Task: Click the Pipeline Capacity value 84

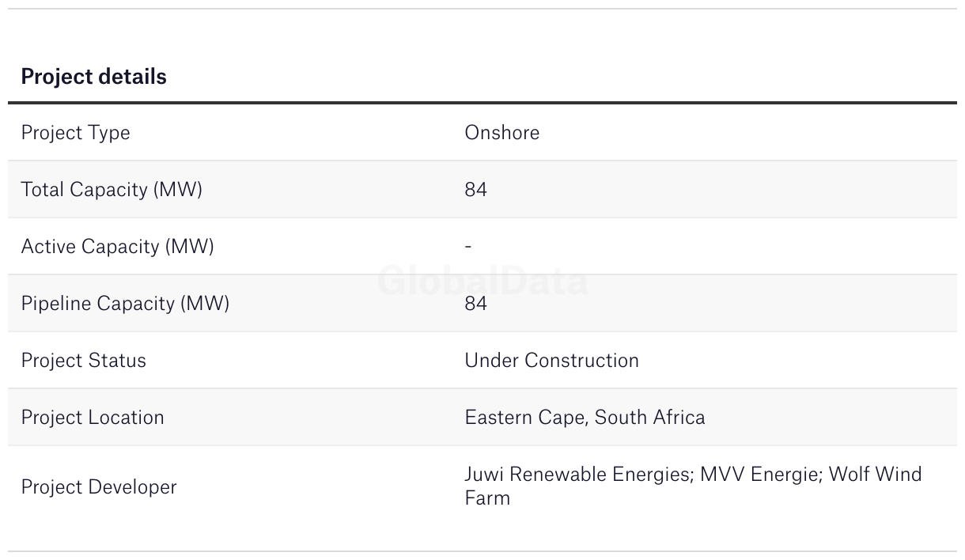Action: (x=476, y=304)
